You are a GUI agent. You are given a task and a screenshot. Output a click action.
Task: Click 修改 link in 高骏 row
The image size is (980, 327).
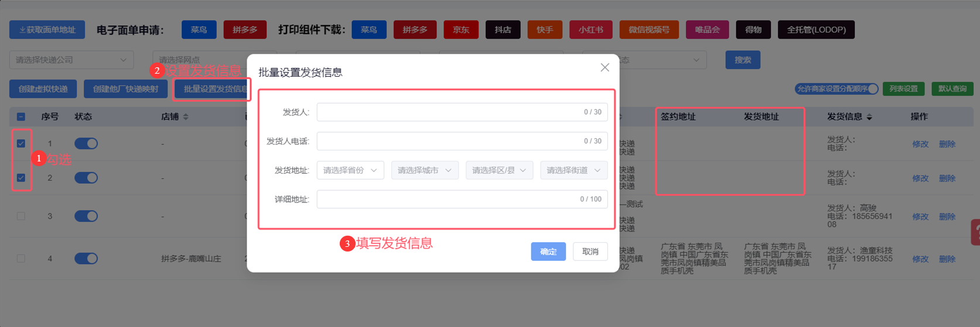[x=920, y=216]
